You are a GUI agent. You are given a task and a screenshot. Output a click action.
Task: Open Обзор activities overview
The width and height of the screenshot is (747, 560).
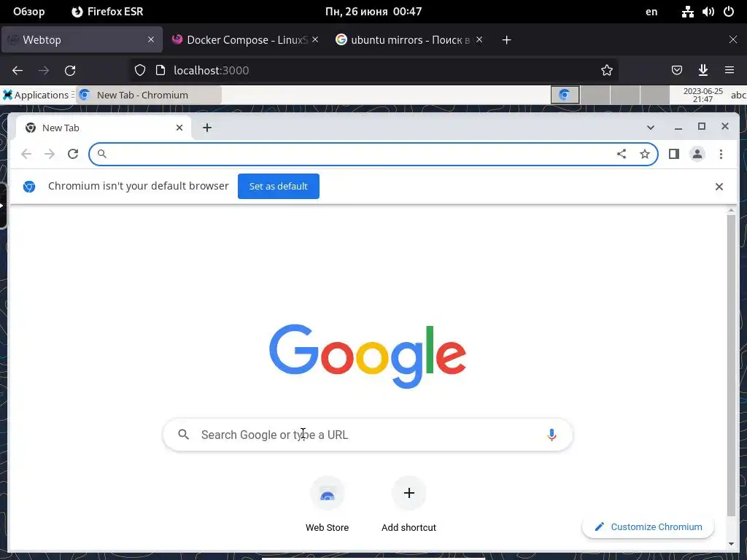tap(28, 12)
